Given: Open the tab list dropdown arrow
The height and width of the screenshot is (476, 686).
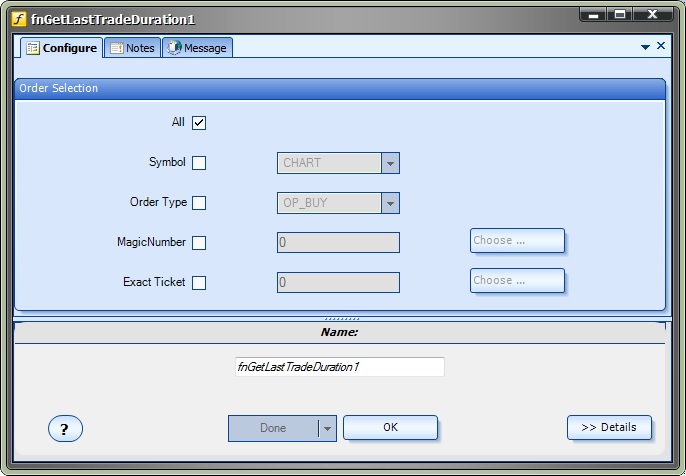Looking at the screenshot, I should pos(646,47).
